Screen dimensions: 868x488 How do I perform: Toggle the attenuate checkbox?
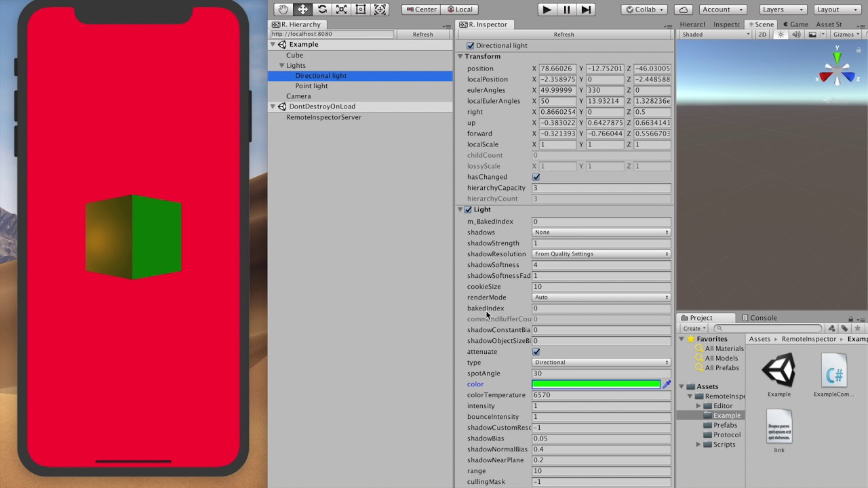(536, 352)
